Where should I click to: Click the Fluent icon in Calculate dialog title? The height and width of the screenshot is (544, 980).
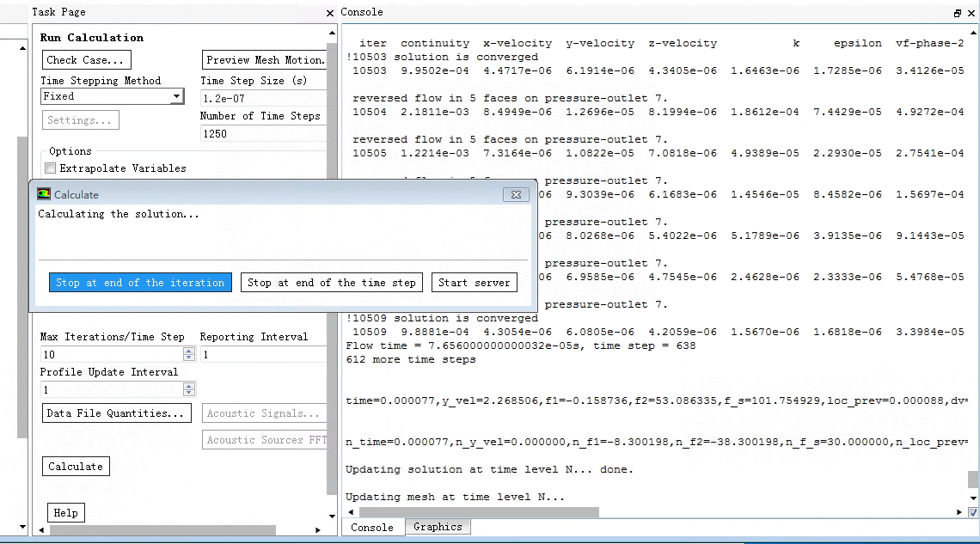44,194
